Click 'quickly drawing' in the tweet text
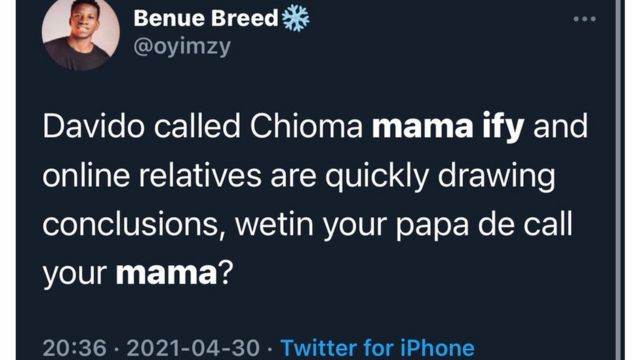The height and width of the screenshot is (360, 640). [440, 176]
